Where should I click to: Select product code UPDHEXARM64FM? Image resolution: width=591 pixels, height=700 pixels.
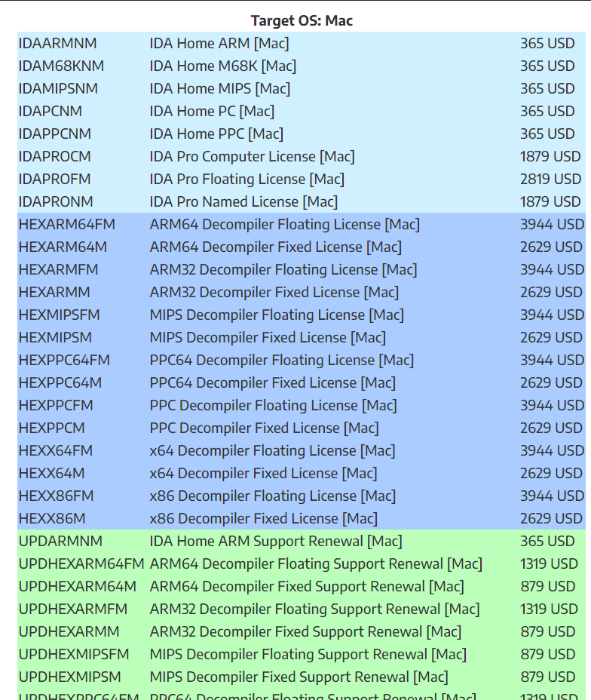[x=81, y=563]
